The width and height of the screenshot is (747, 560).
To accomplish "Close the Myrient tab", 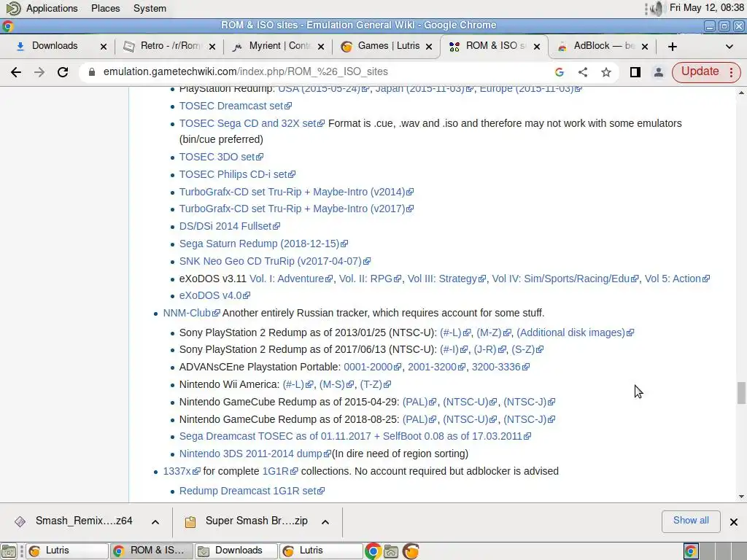I will click(x=321, y=47).
